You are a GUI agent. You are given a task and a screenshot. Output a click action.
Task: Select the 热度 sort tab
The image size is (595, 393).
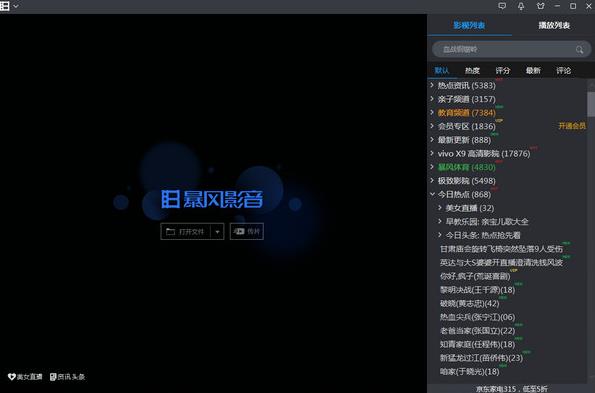pyautogui.click(x=472, y=71)
